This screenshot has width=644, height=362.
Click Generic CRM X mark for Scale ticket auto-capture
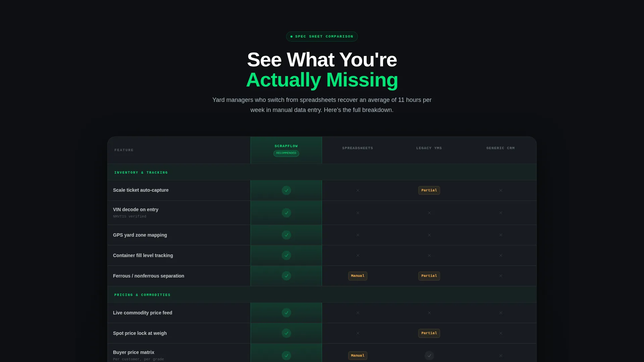(500, 190)
